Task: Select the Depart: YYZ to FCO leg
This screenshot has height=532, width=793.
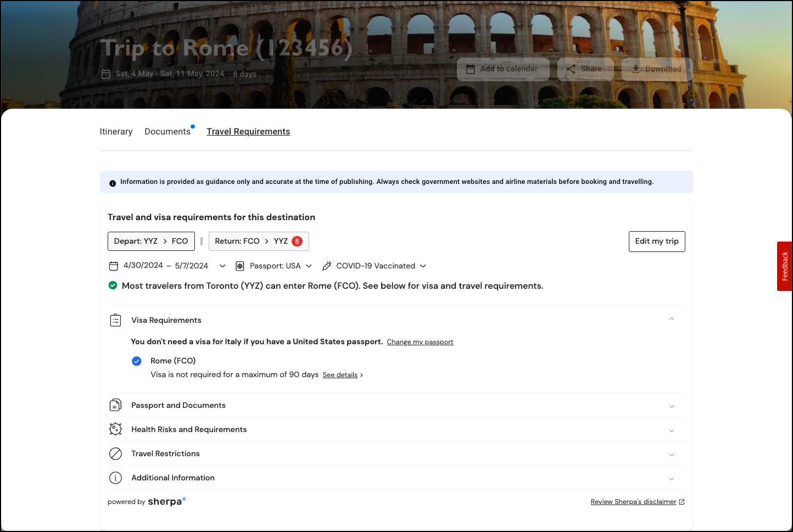Action: 151,241
